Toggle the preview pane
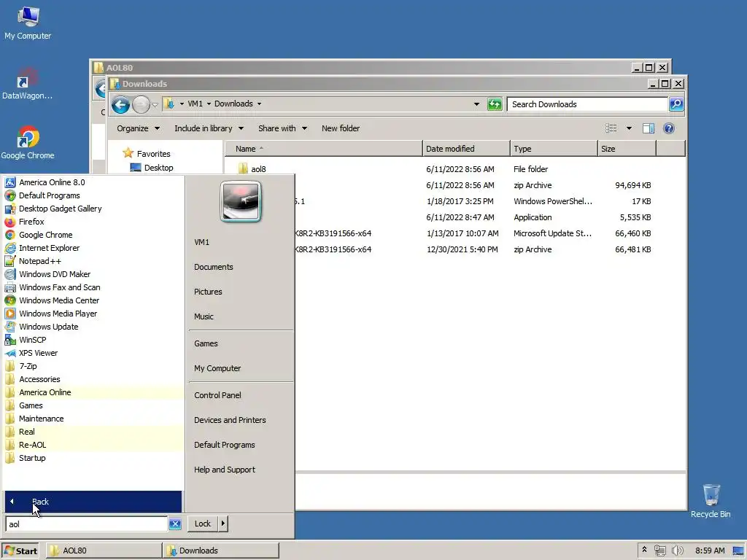The image size is (747, 560). tap(648, 128)
